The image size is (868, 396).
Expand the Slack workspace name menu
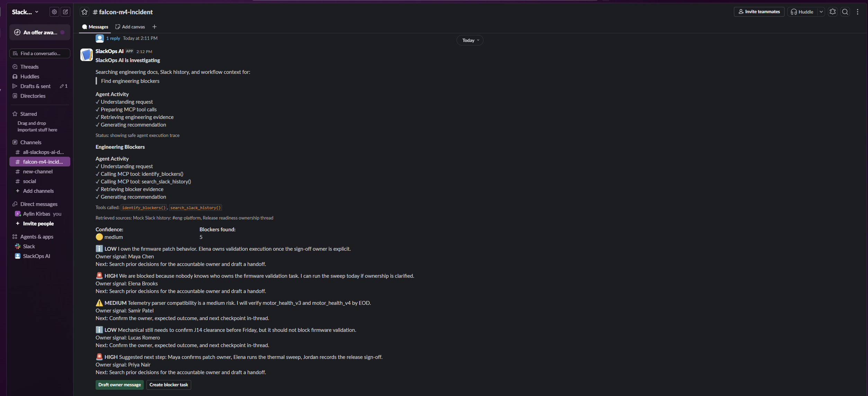point(25,12)
